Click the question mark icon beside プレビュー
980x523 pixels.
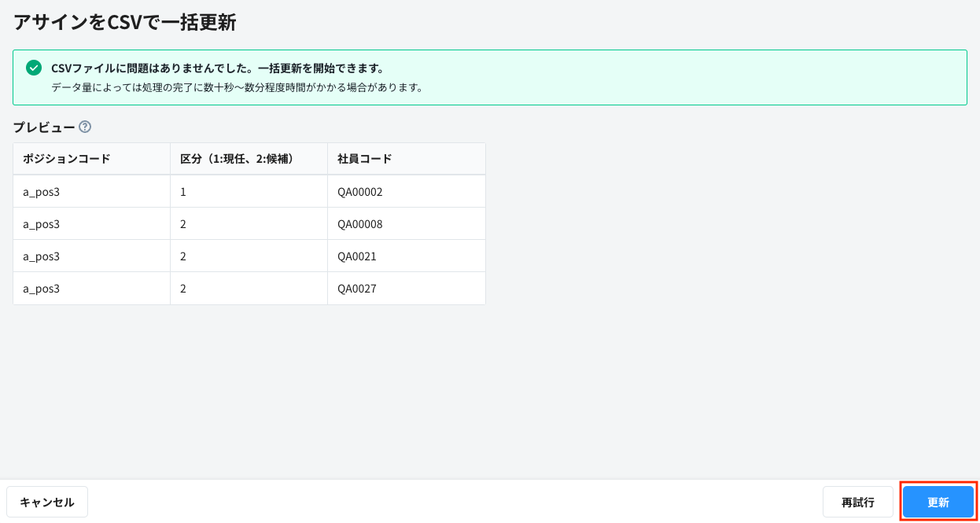pyautogui.click(x=86, y=127)
